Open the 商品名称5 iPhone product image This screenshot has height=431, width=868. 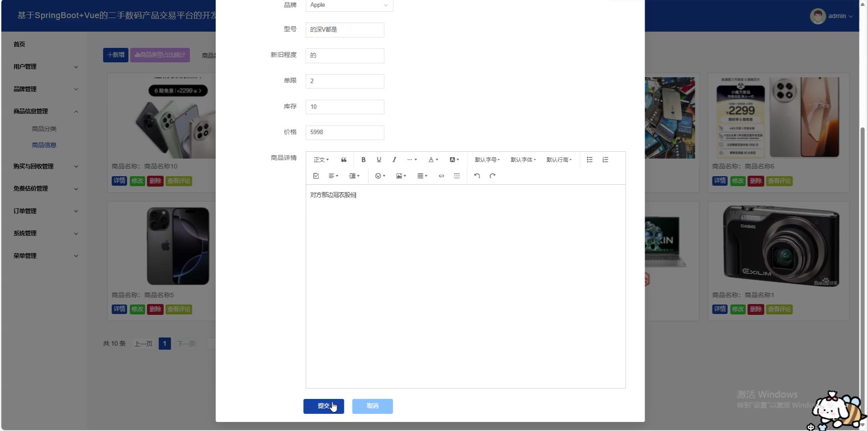pyautogui.click(x=178, y=246)
